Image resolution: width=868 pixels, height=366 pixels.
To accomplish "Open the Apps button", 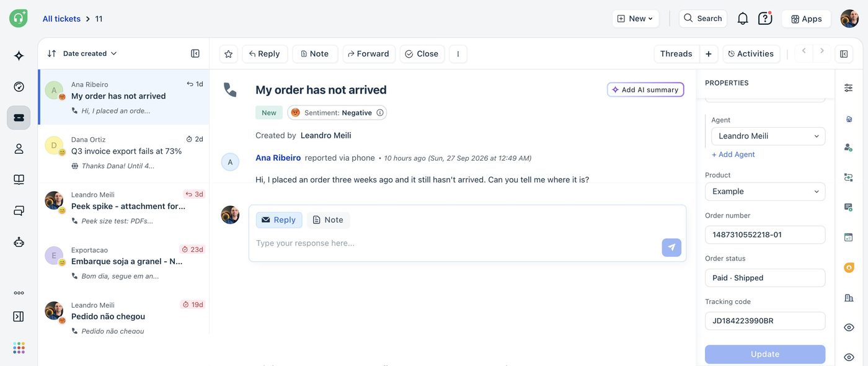I will [x=806, y=19].
